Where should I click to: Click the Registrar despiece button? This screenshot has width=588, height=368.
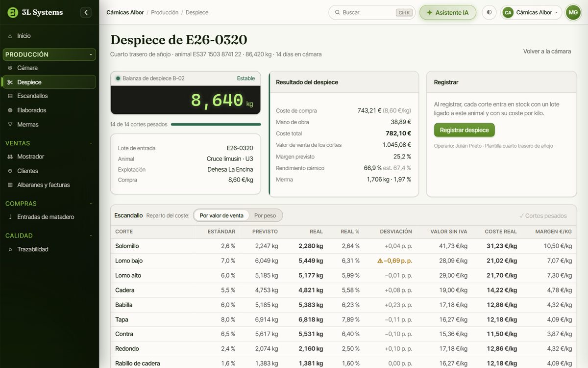(464, 130)
